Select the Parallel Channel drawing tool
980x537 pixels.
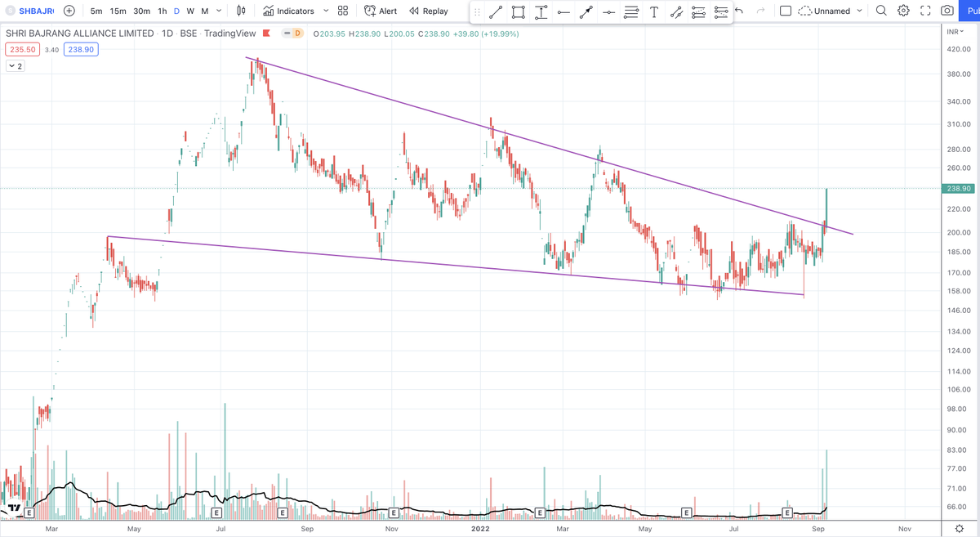676,11
